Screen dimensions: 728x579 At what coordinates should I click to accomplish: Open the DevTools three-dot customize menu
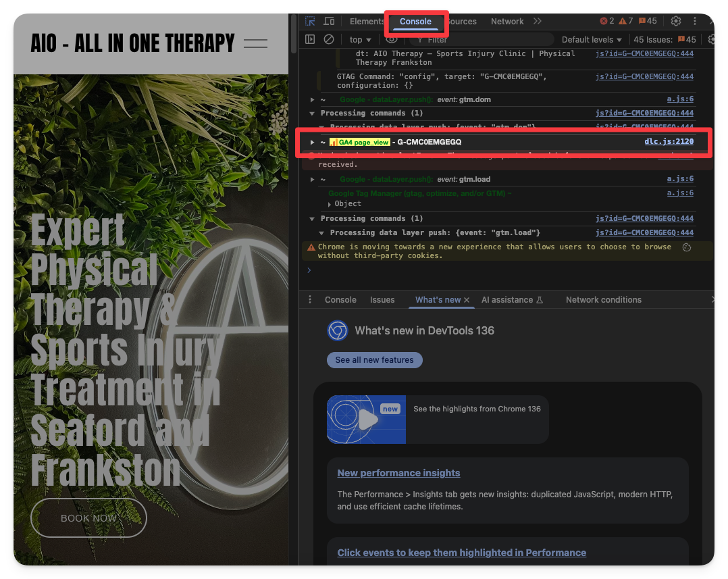(695, 22)
